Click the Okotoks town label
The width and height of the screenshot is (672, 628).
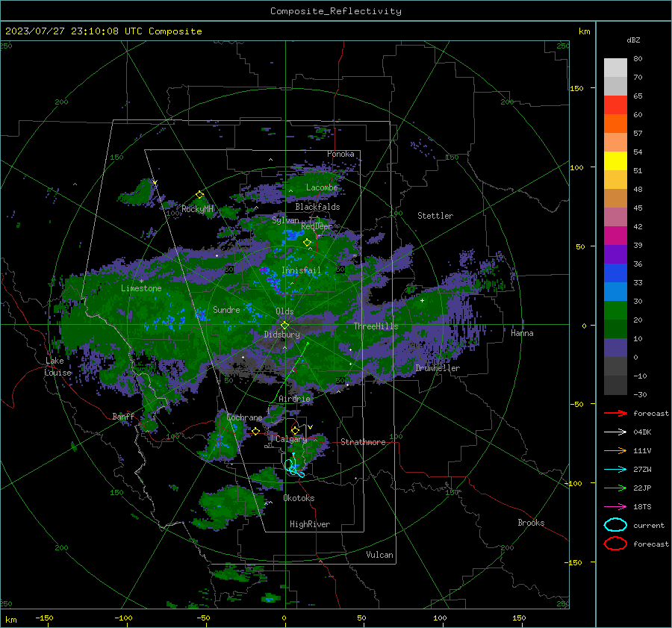coord(299,498)
